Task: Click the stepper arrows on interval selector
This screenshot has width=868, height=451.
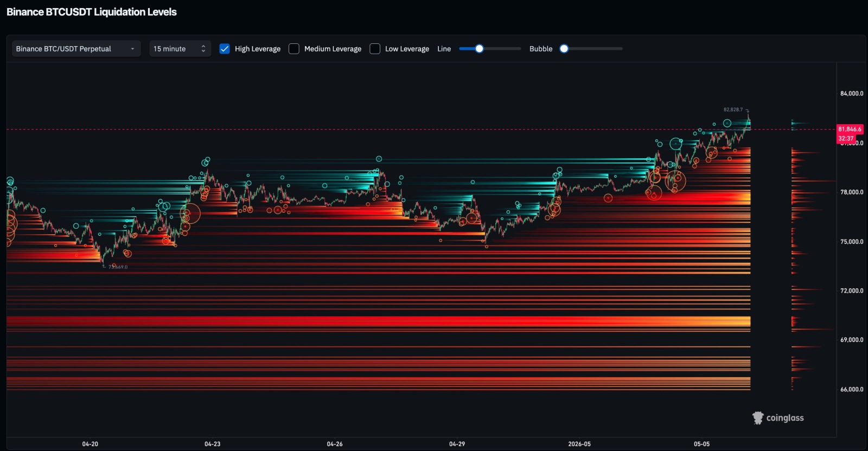Action: click(x=203, y=49)
